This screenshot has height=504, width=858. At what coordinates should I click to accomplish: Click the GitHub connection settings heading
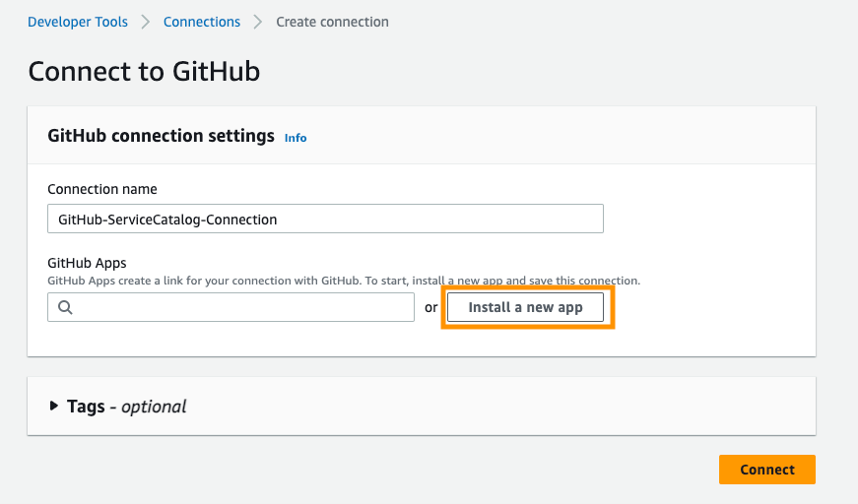tap(161, 136)
